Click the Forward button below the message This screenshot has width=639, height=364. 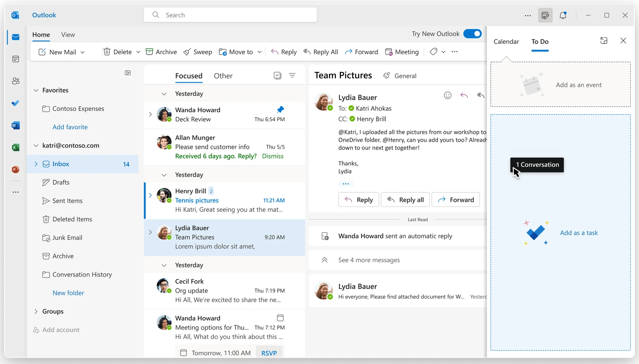[456, 200]
